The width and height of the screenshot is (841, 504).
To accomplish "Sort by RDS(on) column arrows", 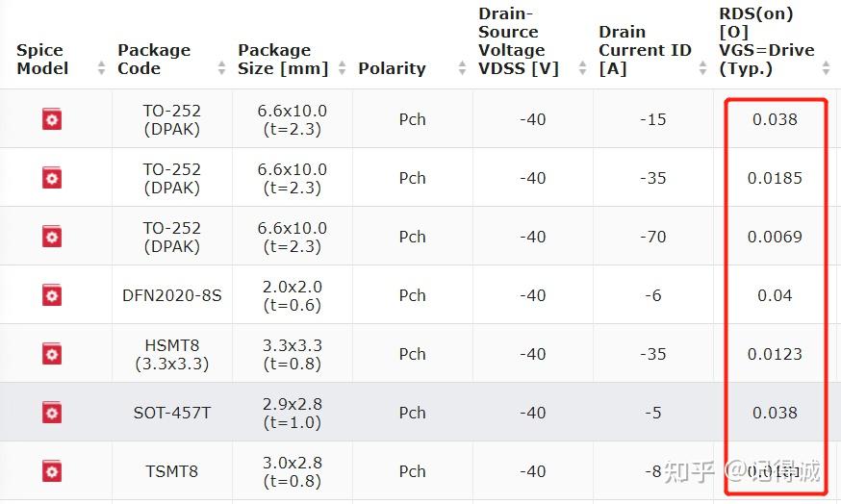I will (x=827, y=68).
